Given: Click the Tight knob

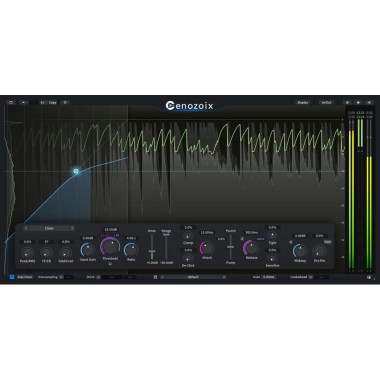Looking at the screenshot, I should click(x=272, y=236).
